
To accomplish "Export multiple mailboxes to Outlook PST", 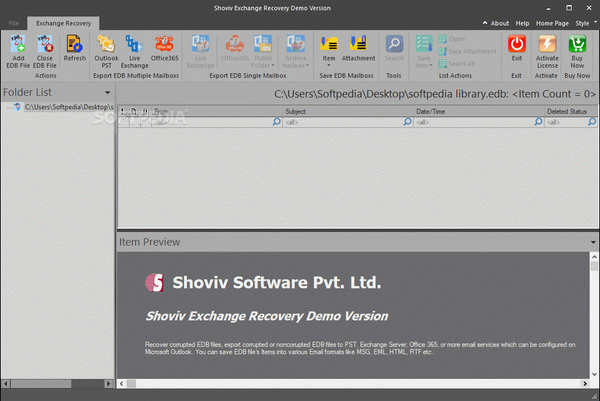I will pos(106,52).
